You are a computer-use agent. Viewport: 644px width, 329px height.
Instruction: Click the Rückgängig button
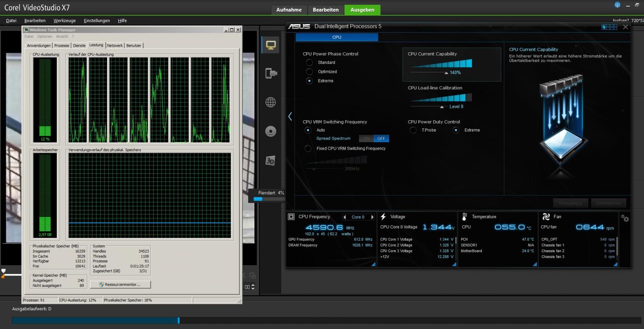[x=570, y=203]
